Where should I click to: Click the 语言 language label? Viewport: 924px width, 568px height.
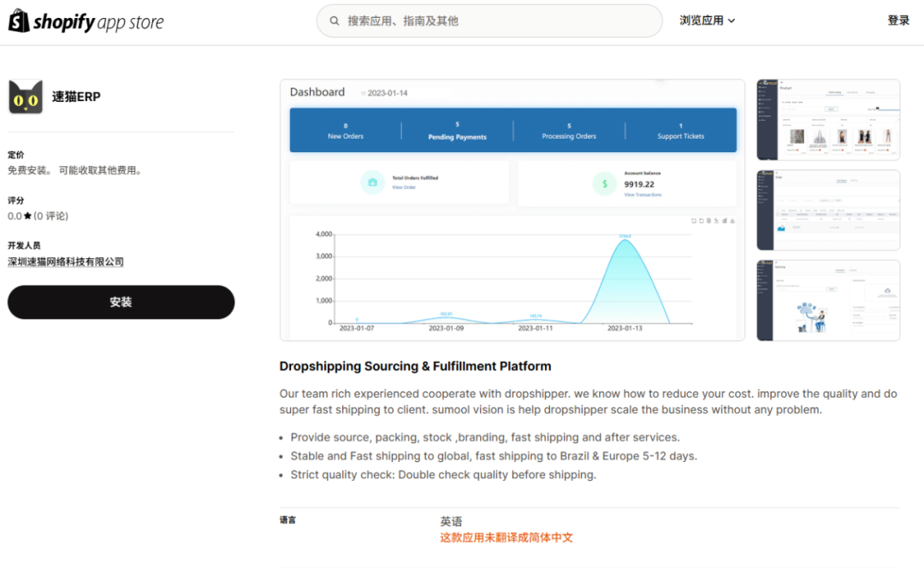[x=287, y=520]
